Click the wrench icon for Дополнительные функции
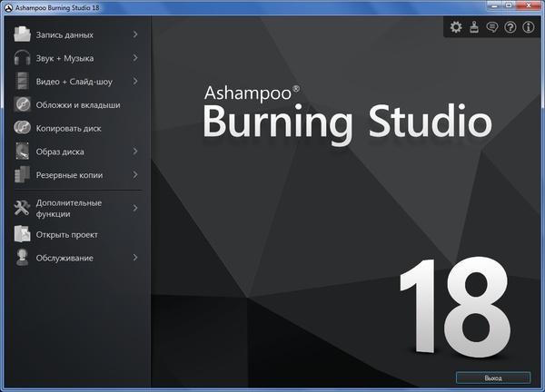This screenshot has height=392, width=545. pyautogui.click(x=23, y=208)
